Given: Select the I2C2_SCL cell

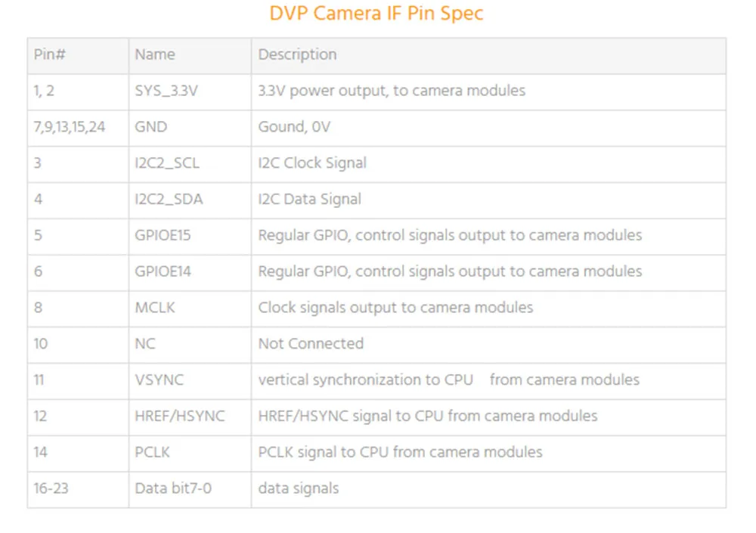Looking at the screenshot, I should 190,165.
